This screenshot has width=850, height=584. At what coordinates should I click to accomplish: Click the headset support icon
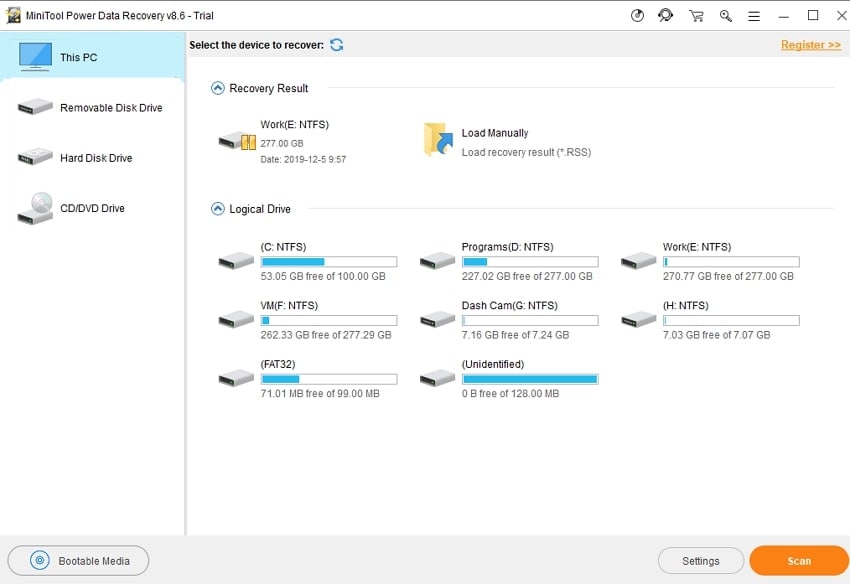666,15
